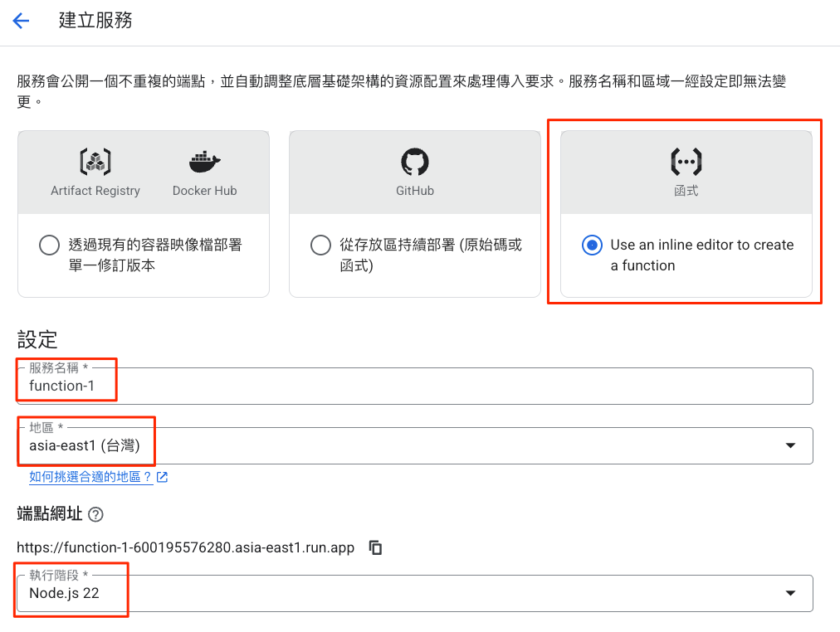The height and width of the screenshot is (632, 840).
Task: Click the GitHub card header label
Action: tap(414, 191)
